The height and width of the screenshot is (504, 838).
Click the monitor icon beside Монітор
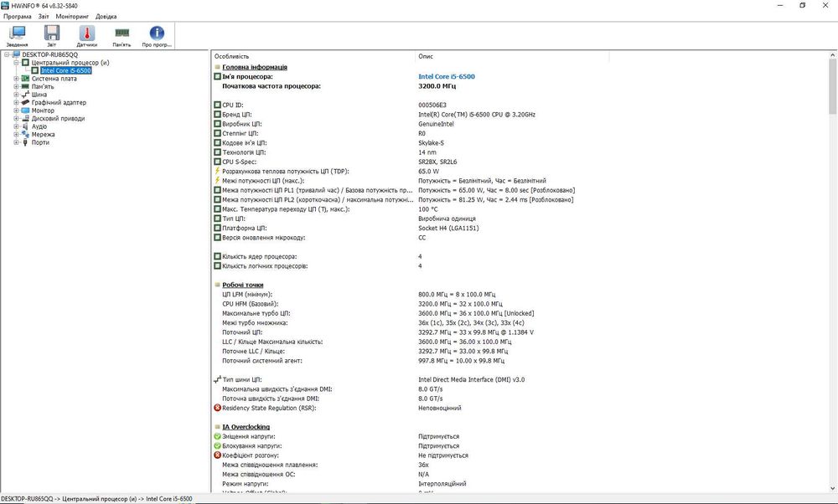tap(25, 111)
